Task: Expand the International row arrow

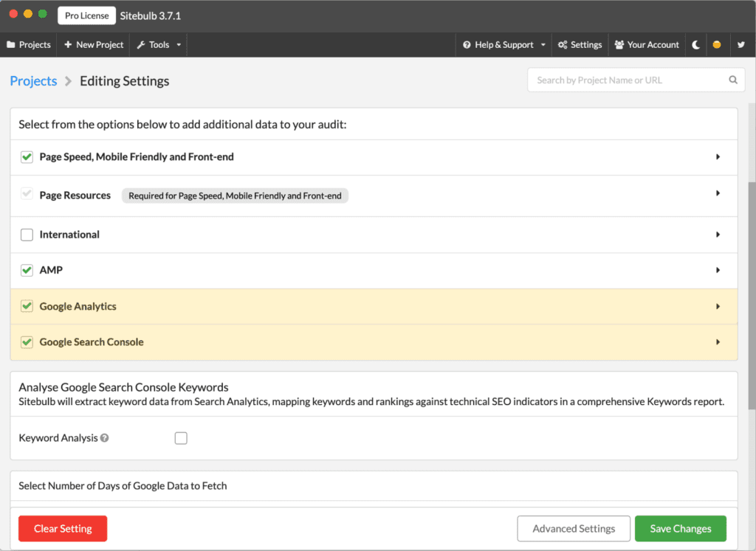Action: coord(718,235)
